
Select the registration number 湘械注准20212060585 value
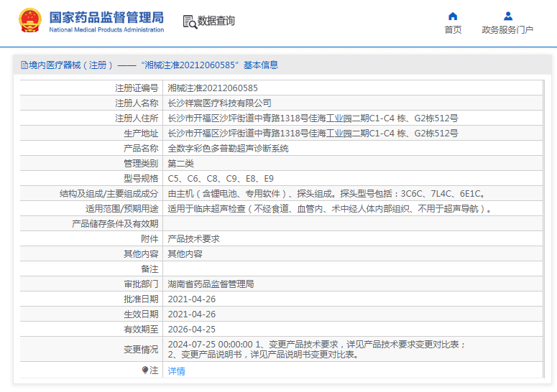tap(213, 88)
